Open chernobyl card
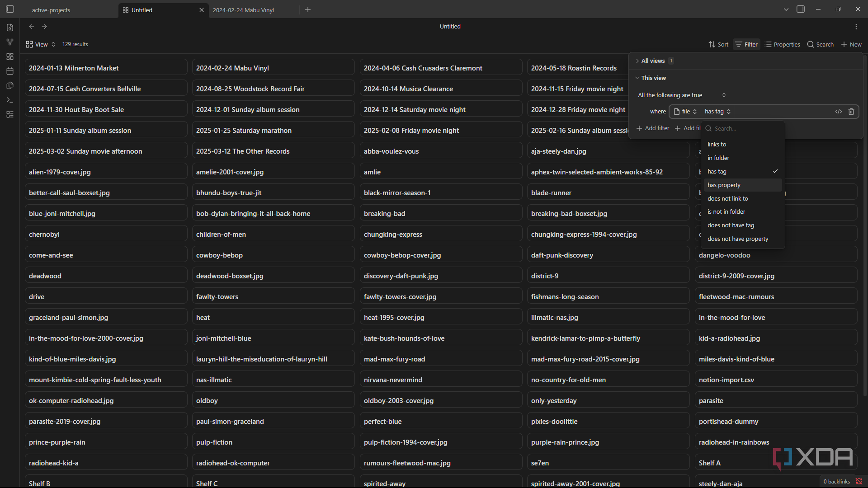The width and height of the screenshot is (868, 488). [106, 234]
